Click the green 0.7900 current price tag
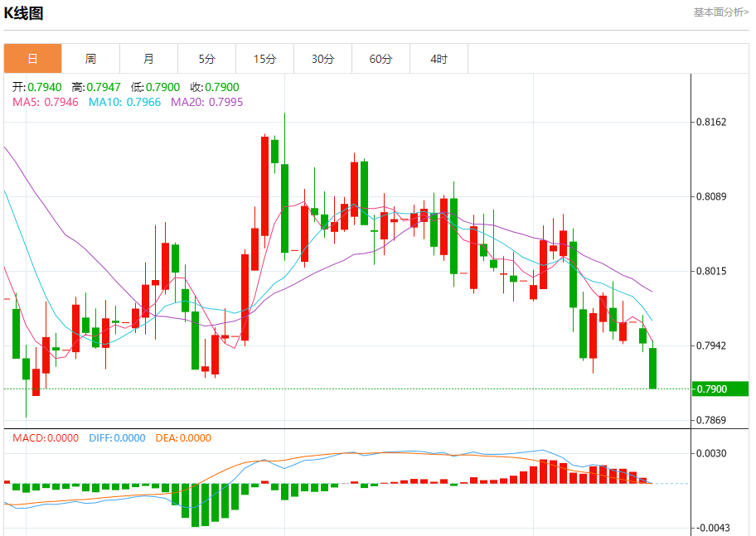756x536 pixels. coord(720,389)
